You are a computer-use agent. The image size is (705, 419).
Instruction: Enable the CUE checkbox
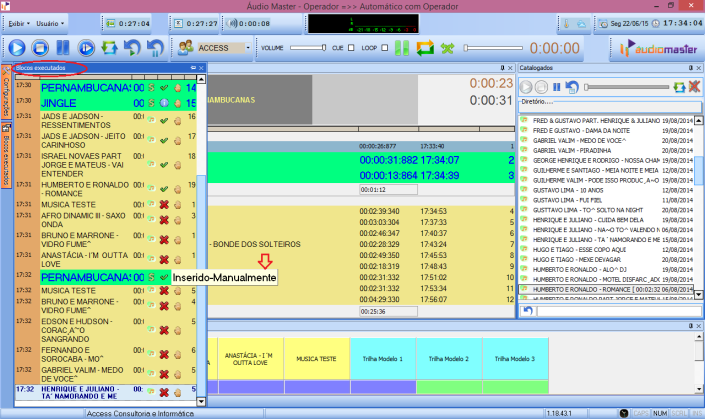click(351, 48)
